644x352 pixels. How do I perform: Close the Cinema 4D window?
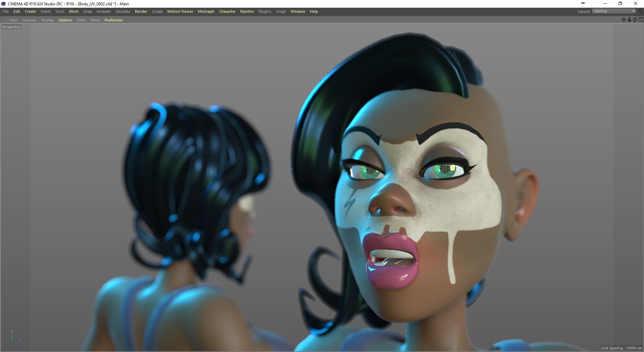636,4
